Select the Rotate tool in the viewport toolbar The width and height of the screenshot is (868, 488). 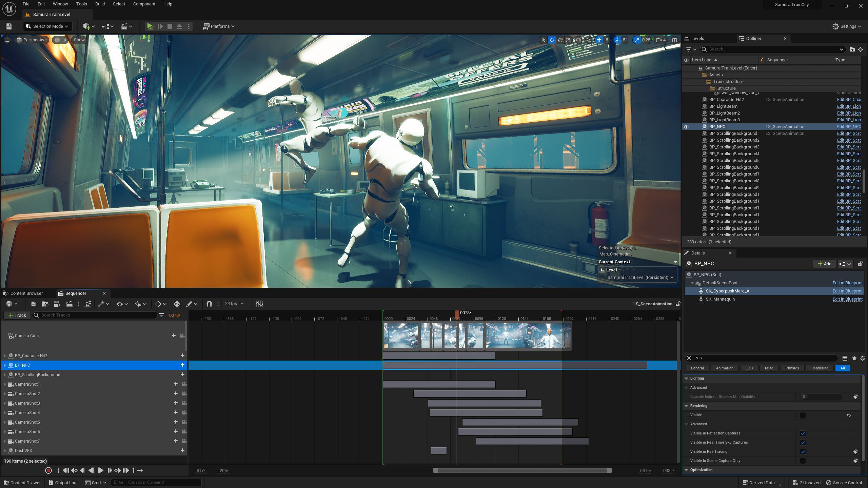[x=560, y=40]
